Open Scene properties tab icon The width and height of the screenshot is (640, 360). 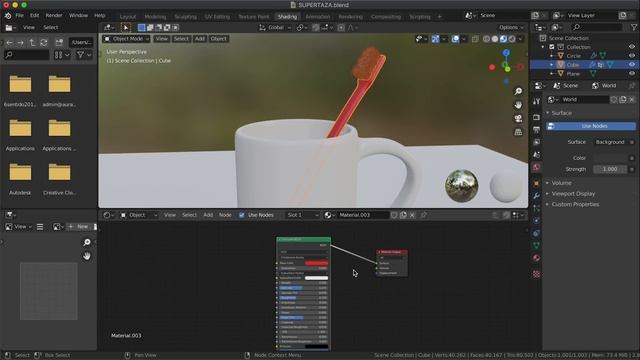click(x=536, y=155)
